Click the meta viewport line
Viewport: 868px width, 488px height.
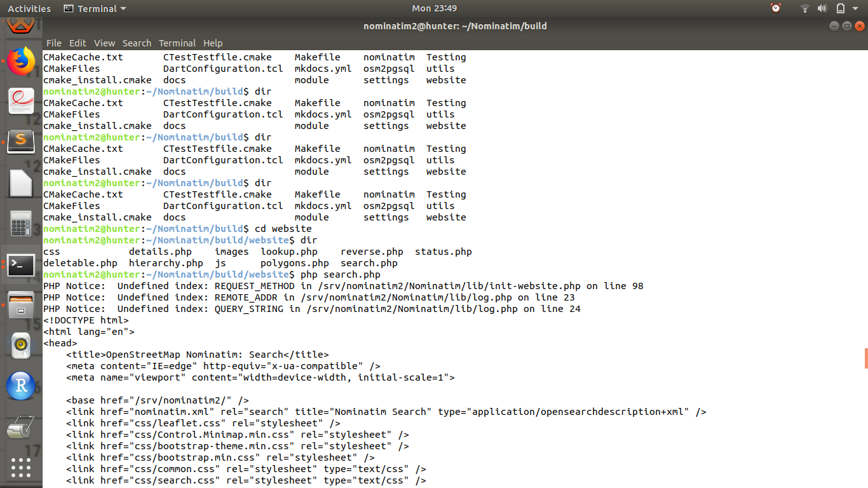(x=261, y=377)
